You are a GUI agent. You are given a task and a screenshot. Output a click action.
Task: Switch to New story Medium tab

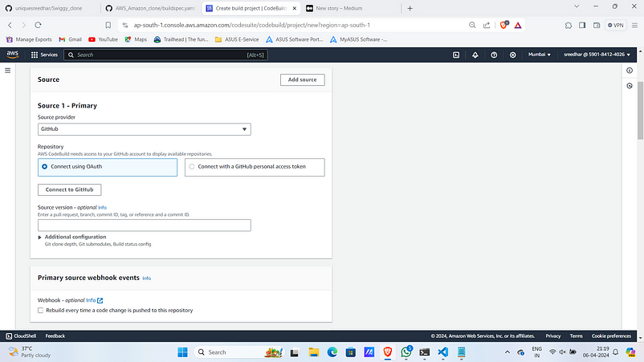pos(351,8)
